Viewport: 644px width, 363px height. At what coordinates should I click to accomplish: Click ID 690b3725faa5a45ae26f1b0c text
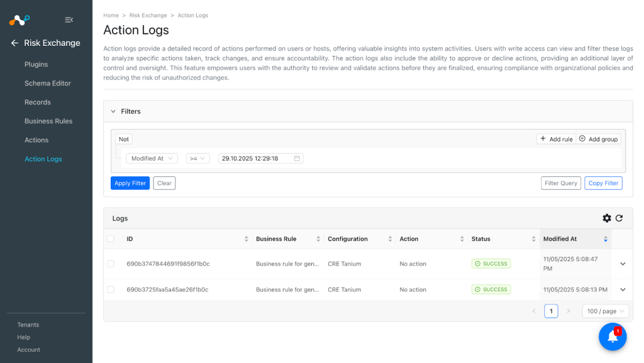tap(167, 289)
